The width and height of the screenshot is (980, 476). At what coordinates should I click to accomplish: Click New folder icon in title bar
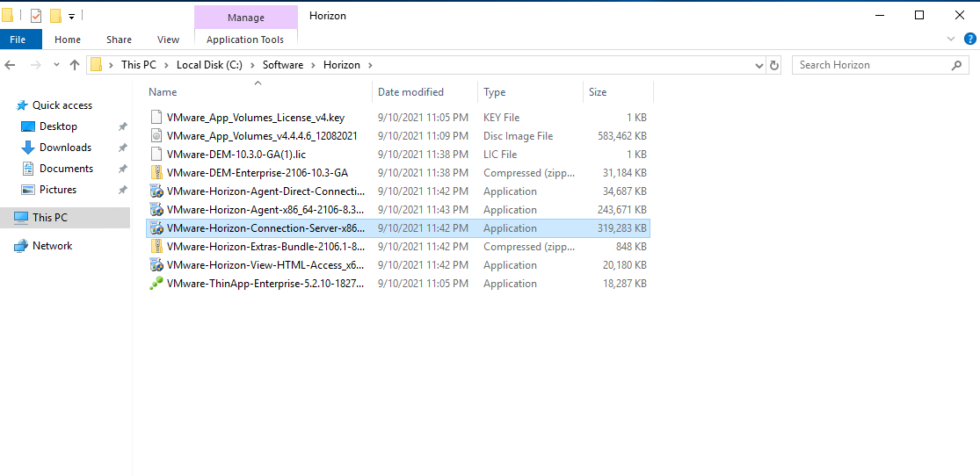coord(55,16)
